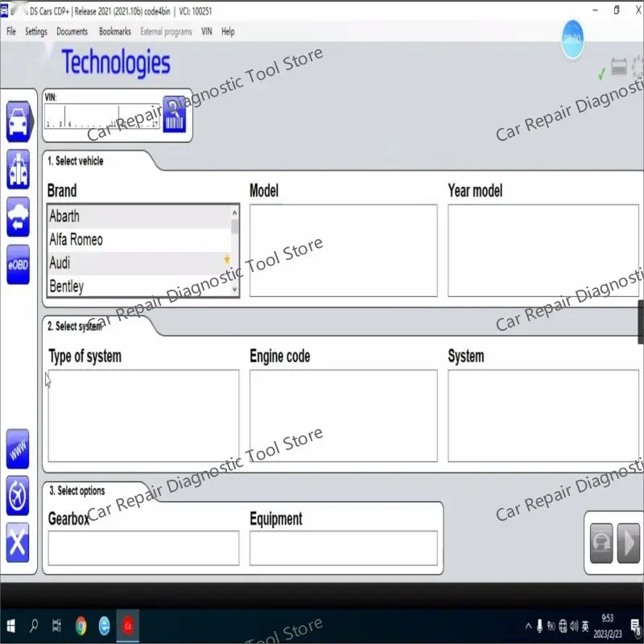Viewport: 644px width, 644px height.
Task: Select the '3. Select options' tab
Action: pyautogui.click(x=77, y=491)
